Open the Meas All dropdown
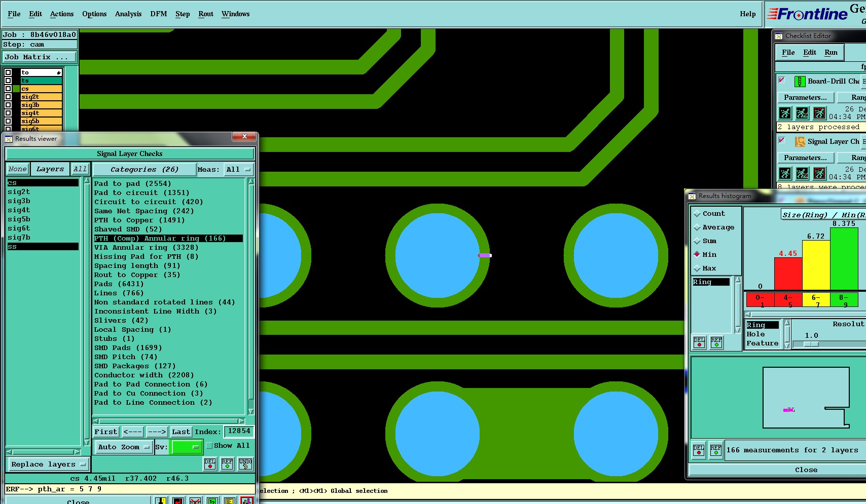This screenshot has width=866, height=504. click(x=238, y=169)
